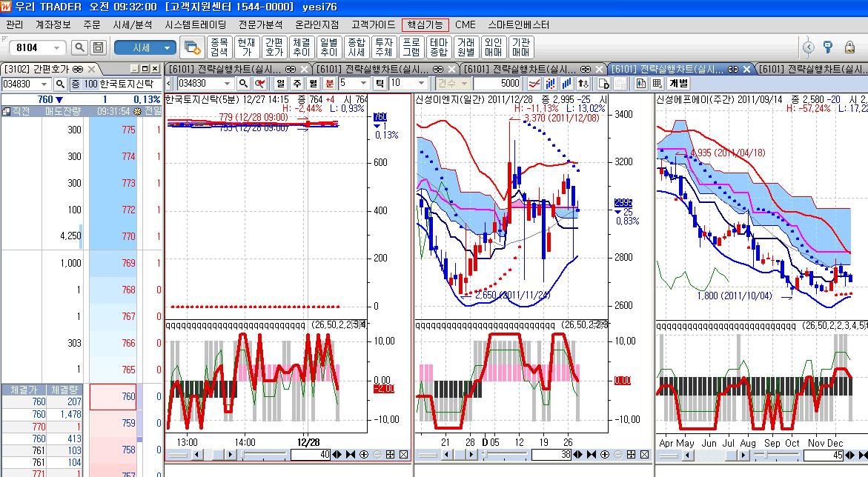Click stock search magnifier in chart toolbar

[244, 84]
